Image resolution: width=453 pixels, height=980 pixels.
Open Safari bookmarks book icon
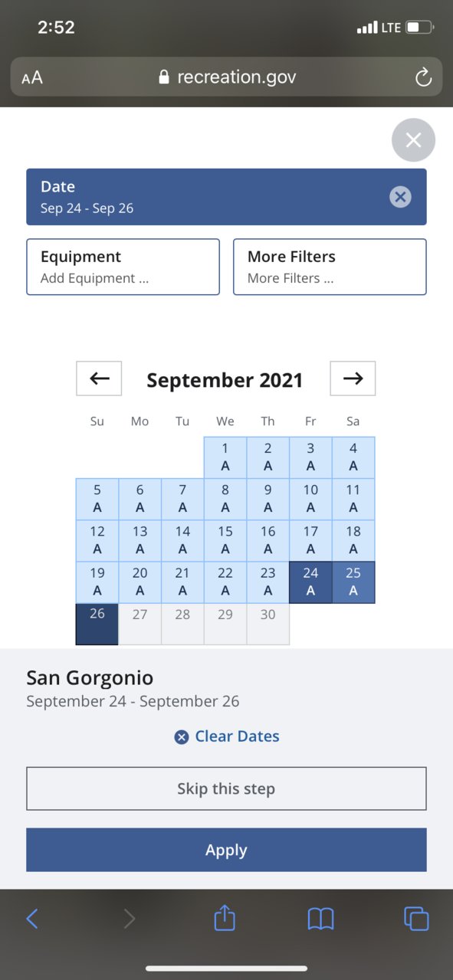pos(320,919)
